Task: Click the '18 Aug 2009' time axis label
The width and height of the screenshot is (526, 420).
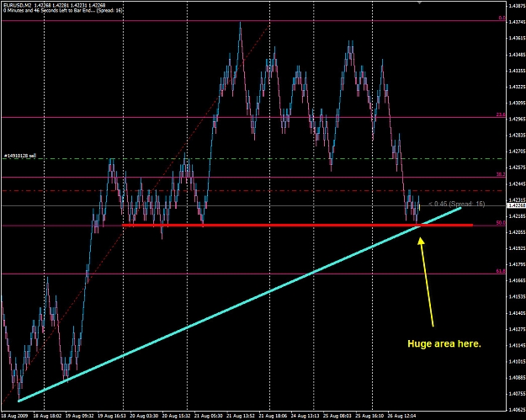Action: [x=15, y=416]
